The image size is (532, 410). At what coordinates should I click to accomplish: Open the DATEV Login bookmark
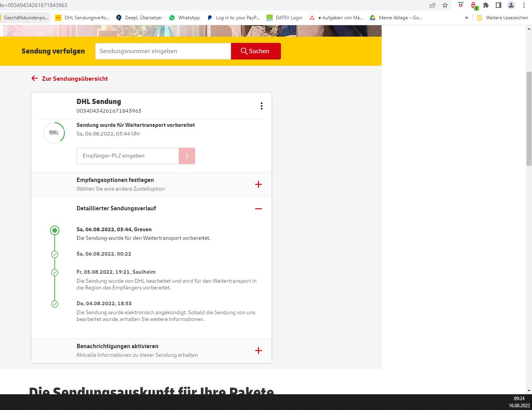[284, 18]
